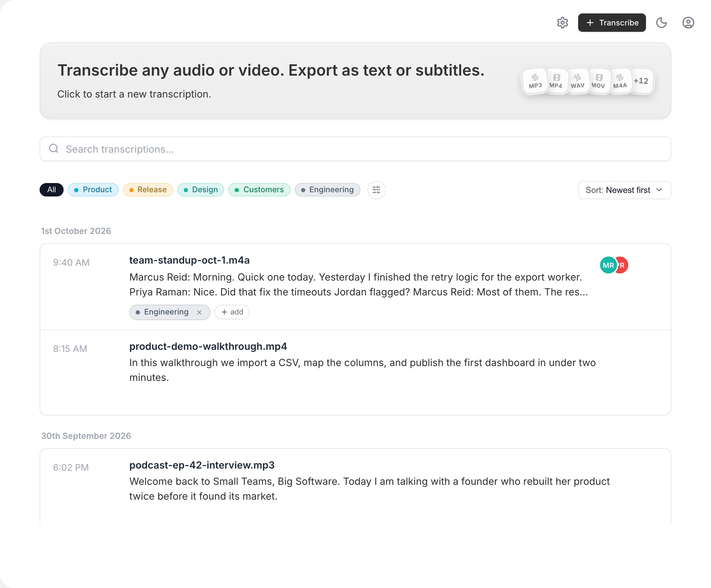Filter by the Customers tag
The height and width of the screenshot is (588, 711).
[259, 190]
